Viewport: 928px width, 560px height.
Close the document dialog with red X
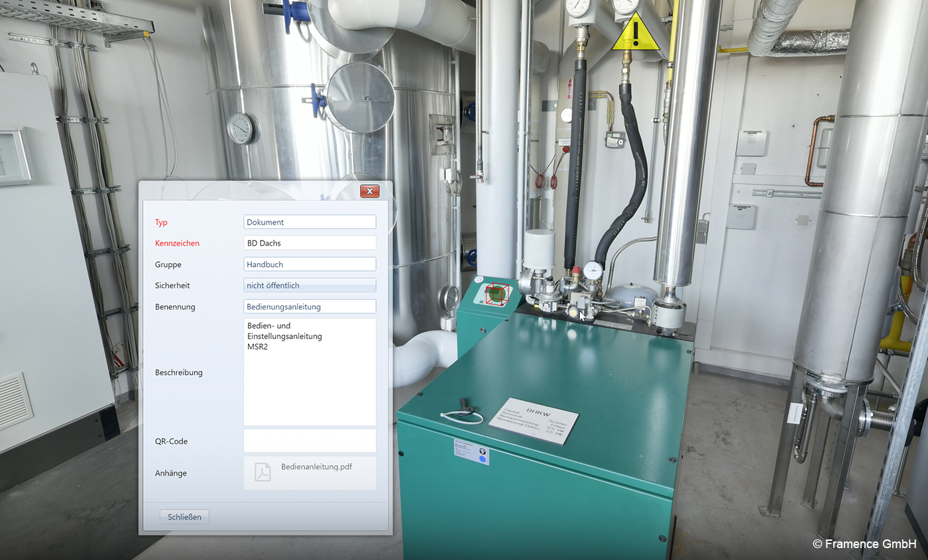pos(369,192)
